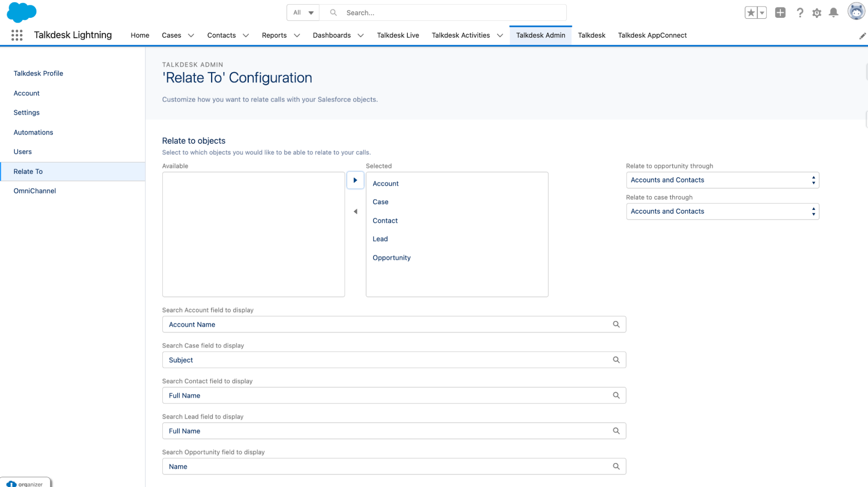868x487 pixels.
Task: Open the organizer widget
Action: tap(25, 483)
